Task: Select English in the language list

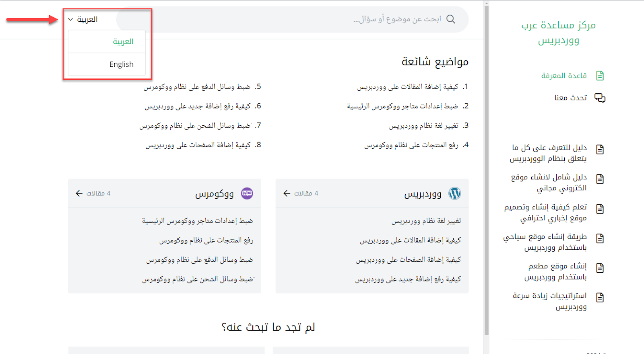Action: [x=107, y=64]
